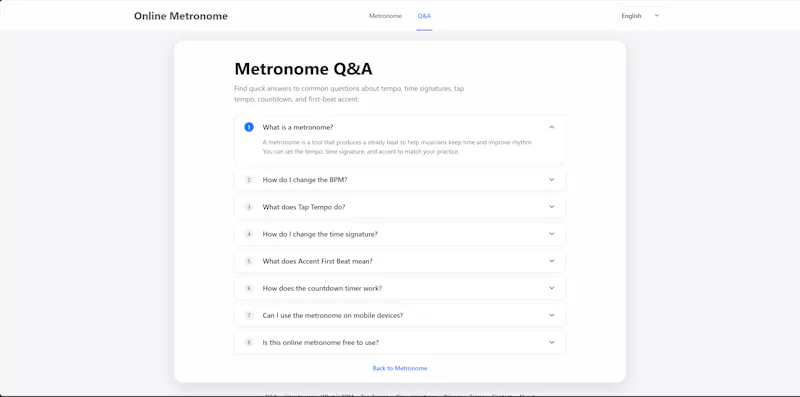Expand chevron for 'What does Accent First Beat mean?'
Viewport: 800px width, 397px height.
(x=552, y=261)
